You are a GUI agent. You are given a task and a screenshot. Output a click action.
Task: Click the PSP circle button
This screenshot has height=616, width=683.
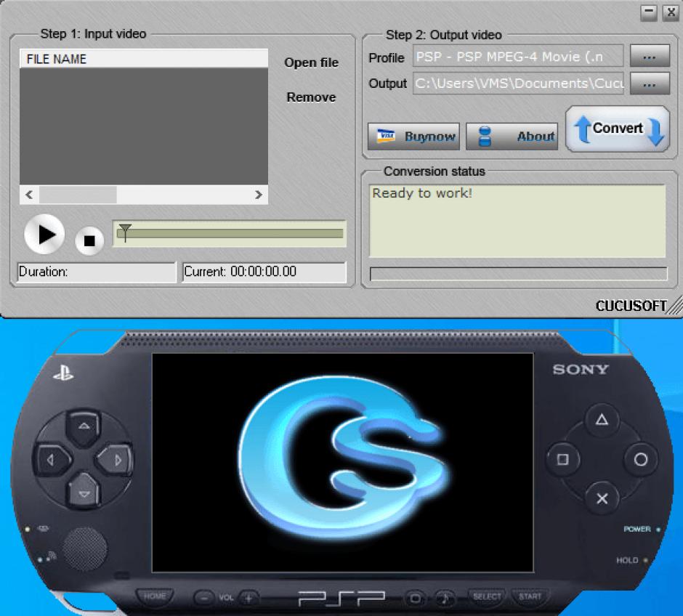pyautogui.click(x=641, y=459)
